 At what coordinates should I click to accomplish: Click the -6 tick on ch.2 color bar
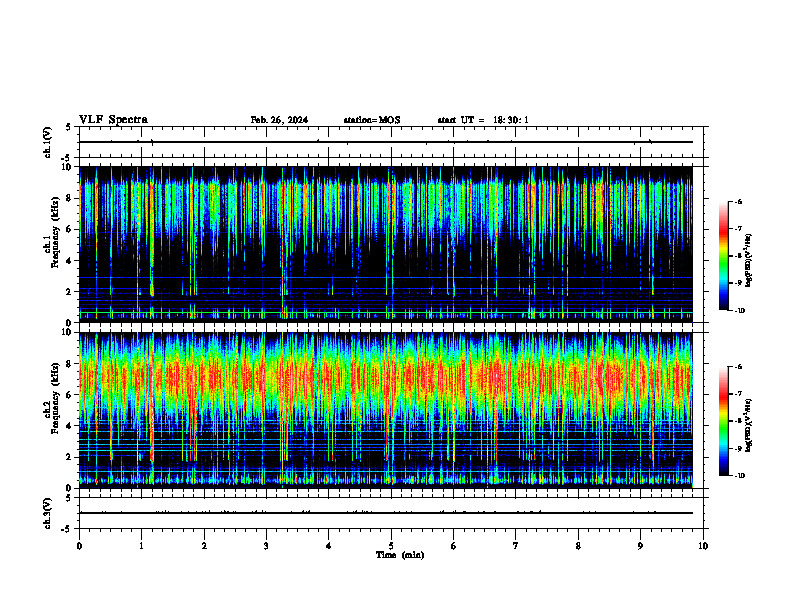(738, 367)
